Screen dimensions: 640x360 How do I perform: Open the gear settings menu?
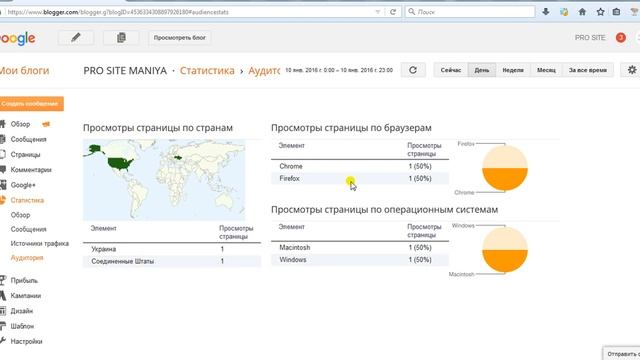(631, 70)
